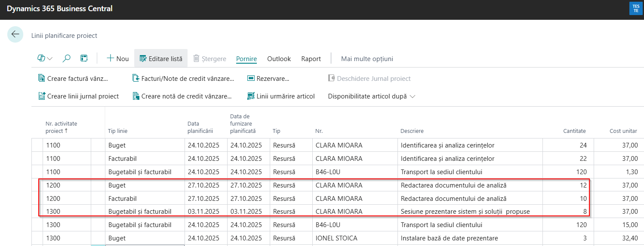The image size is (644, 246).
Task: Click Creare factură vânzare icon
Action: click(42, 78)
